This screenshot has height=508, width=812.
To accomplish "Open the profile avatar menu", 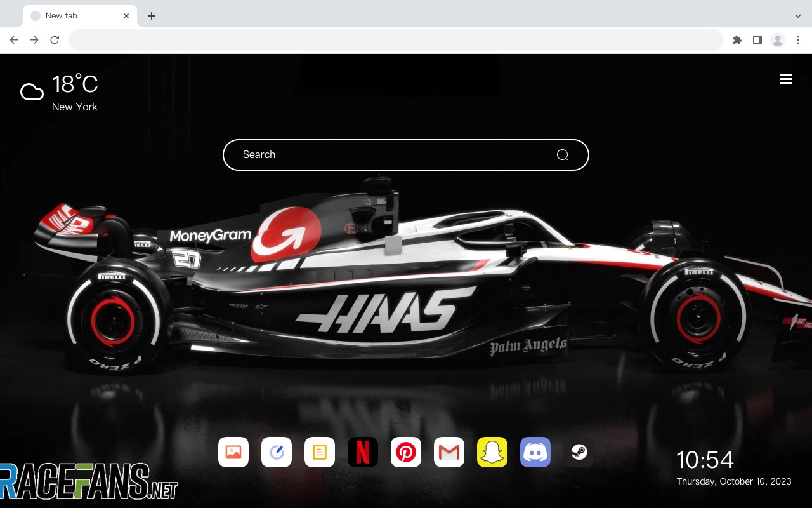I will 777,40.
